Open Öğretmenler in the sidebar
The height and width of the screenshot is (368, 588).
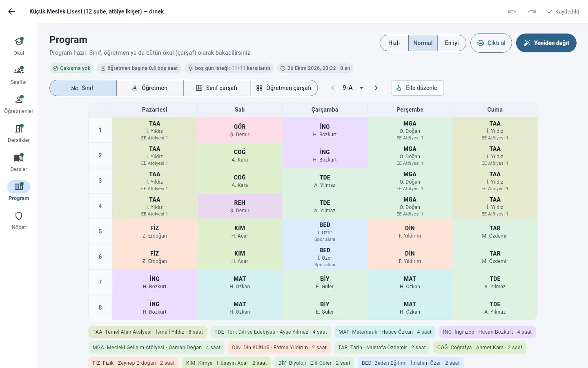19,104
